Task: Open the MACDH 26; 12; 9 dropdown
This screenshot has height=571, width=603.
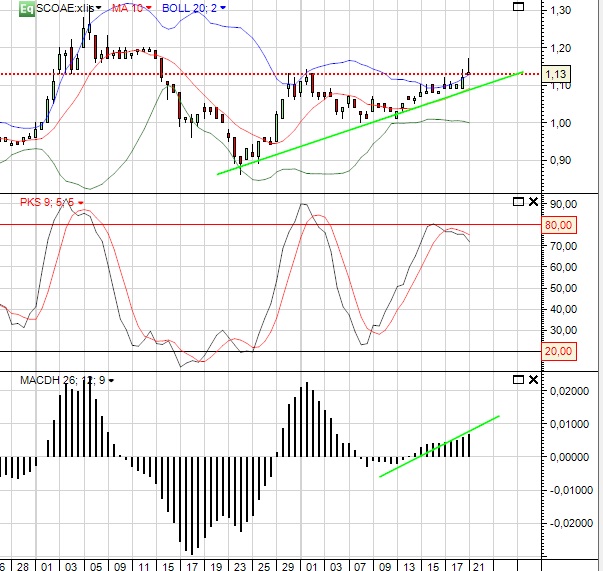Action: 111,381
